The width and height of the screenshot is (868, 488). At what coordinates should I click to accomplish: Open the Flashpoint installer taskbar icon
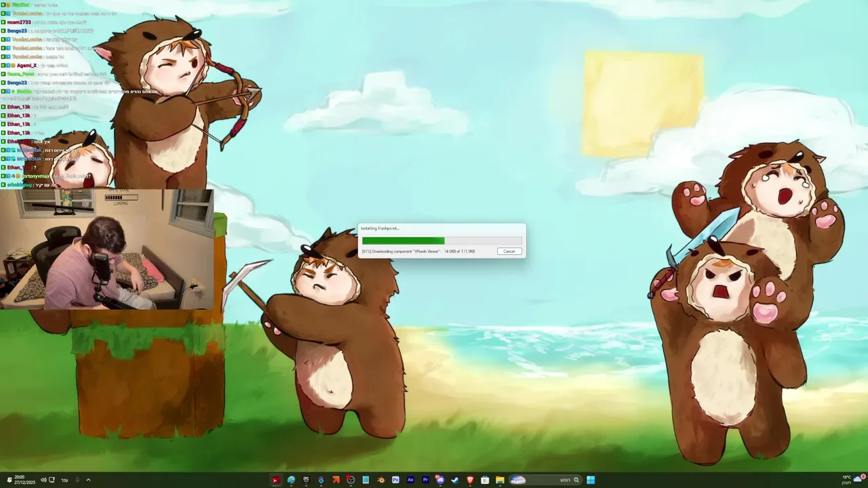(276, 480)
